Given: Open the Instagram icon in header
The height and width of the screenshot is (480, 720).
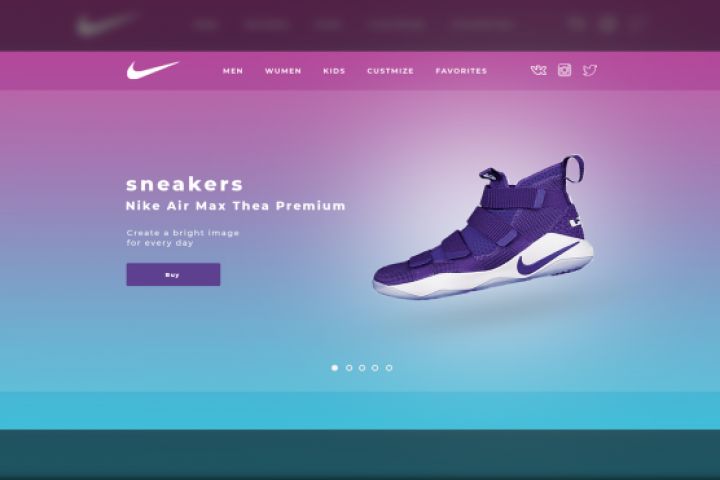Looking at the screenshot, I should [x=564, y=70].
